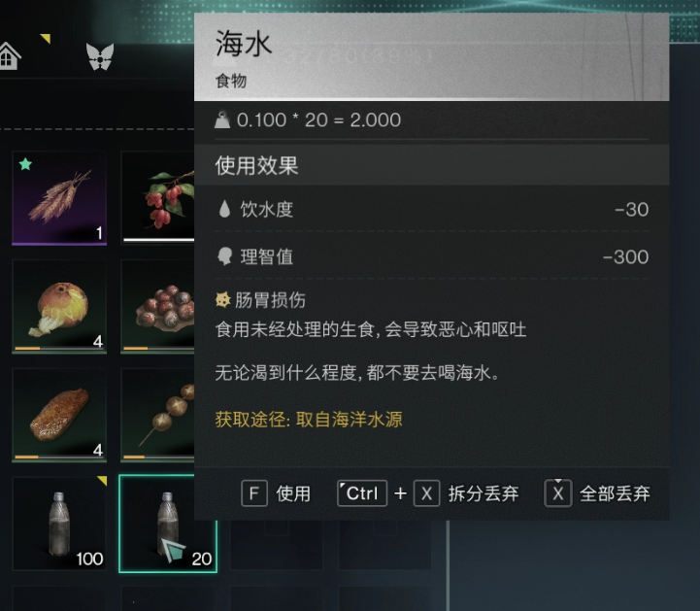This screenshot has height=611, width=700.
Task: Click the water drop 饮水度 icon
Action: (x=224, y=209)
